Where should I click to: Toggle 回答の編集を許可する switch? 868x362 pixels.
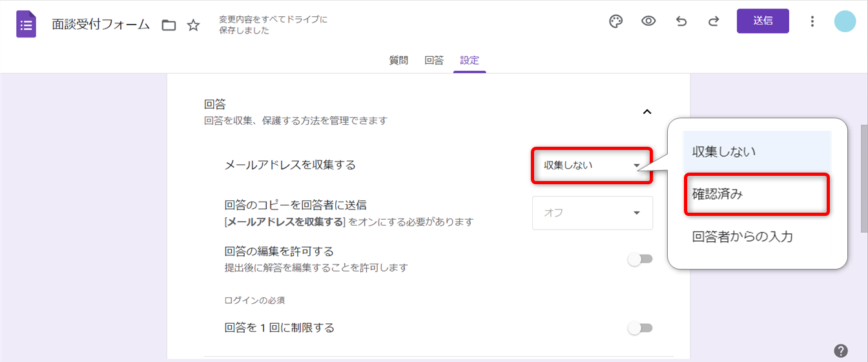click(640, 259)
